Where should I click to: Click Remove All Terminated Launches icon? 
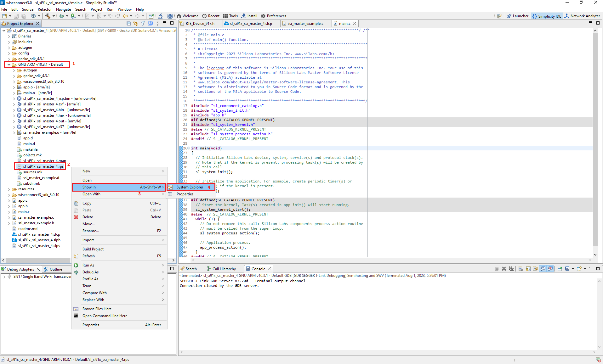(511, 269)
